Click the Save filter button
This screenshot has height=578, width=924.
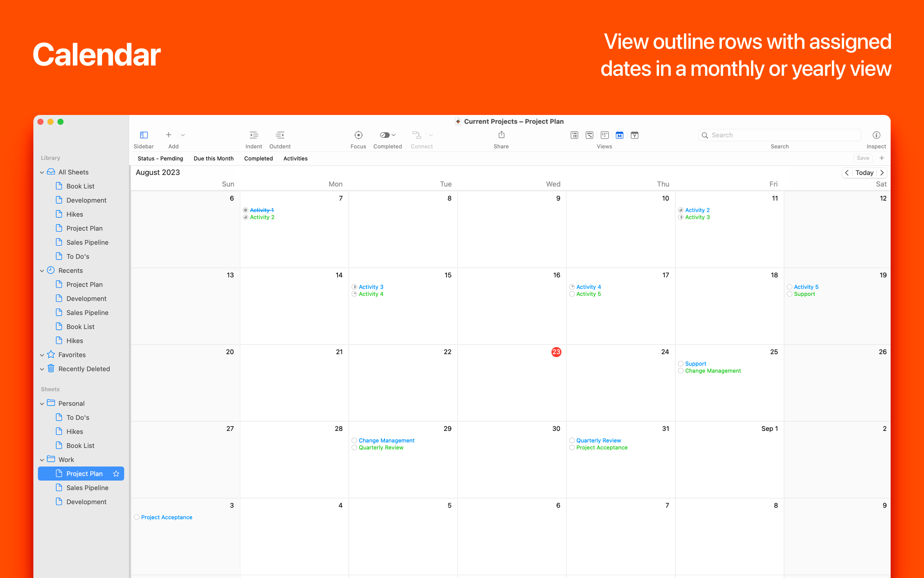863,158
